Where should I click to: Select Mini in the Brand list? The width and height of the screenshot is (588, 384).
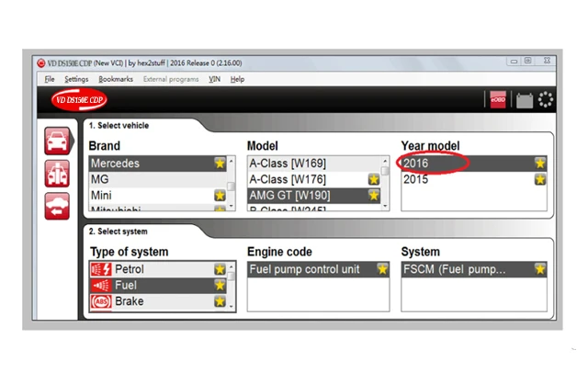tap(158, 196)
